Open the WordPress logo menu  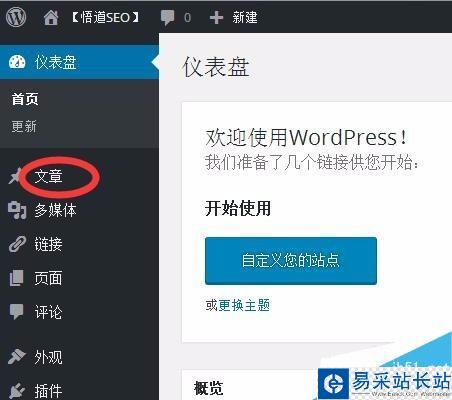(16, 17)
